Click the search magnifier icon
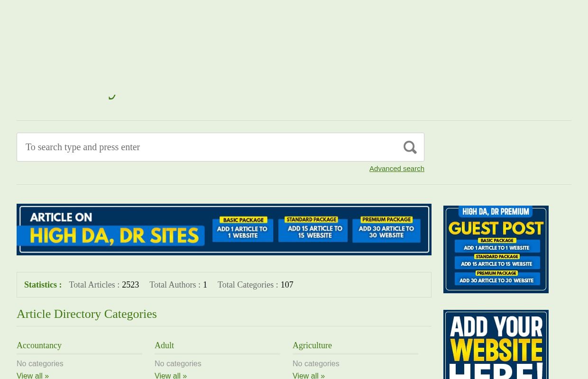The width and height of the screenshot is (588, 379). click(410, 147)
